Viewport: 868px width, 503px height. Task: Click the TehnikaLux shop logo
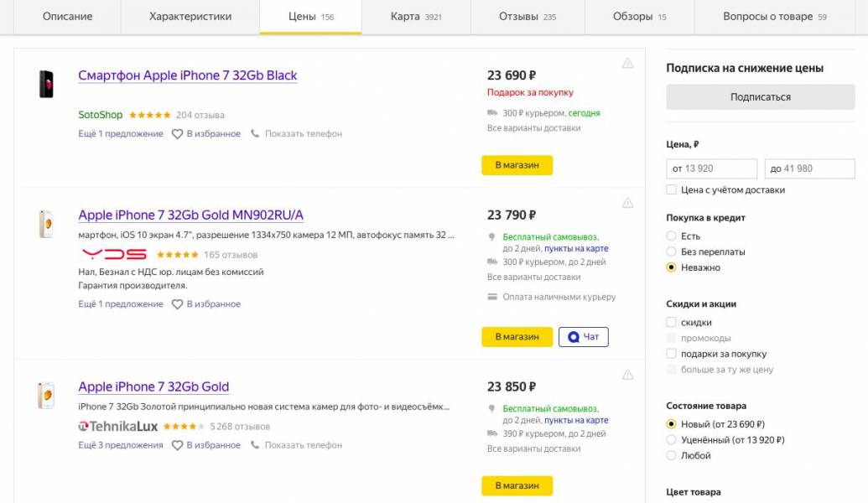tap(118, 427)
